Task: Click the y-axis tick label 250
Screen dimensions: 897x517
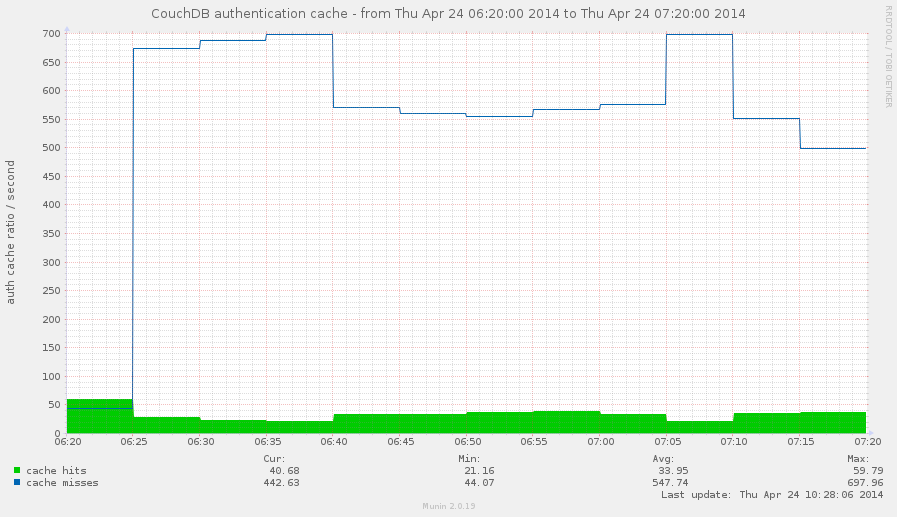Action: (51, 291)
